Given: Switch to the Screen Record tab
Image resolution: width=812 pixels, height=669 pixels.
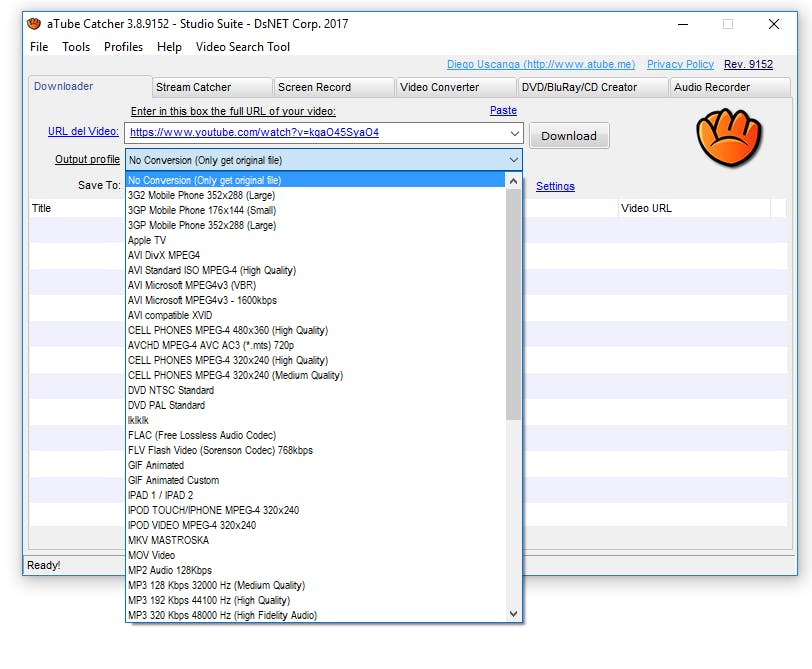Looking at the screenshot, I should (x=334, y=87).
